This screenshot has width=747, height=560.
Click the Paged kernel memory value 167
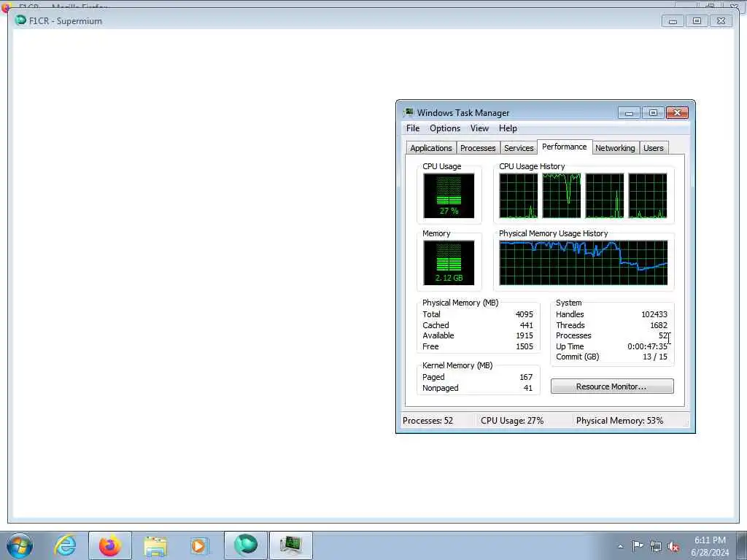tap(526, 377)
